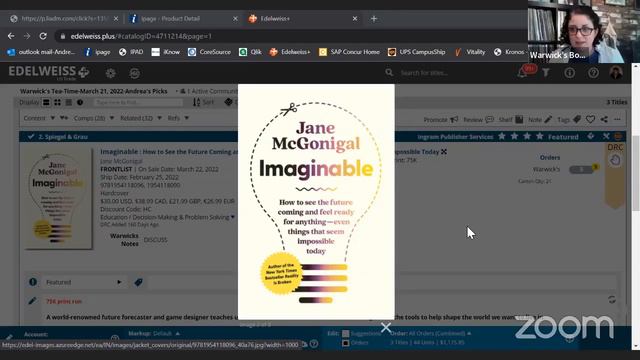This screenshot has height=360, width=640.
Task: Favorite the title with heart icon
Action: point(590,120)
